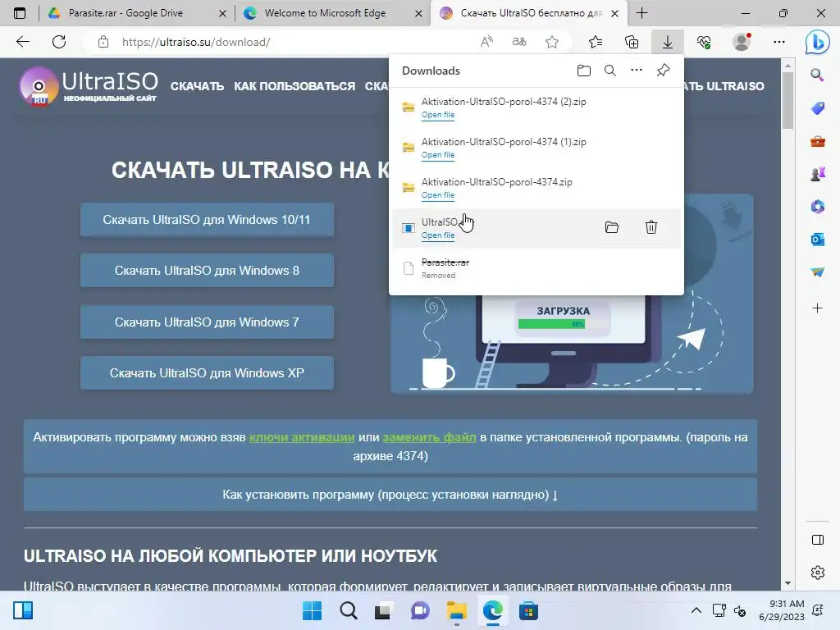Open sidebar Drop paper plane icon
840x630 pixels.
pos(817,272)
